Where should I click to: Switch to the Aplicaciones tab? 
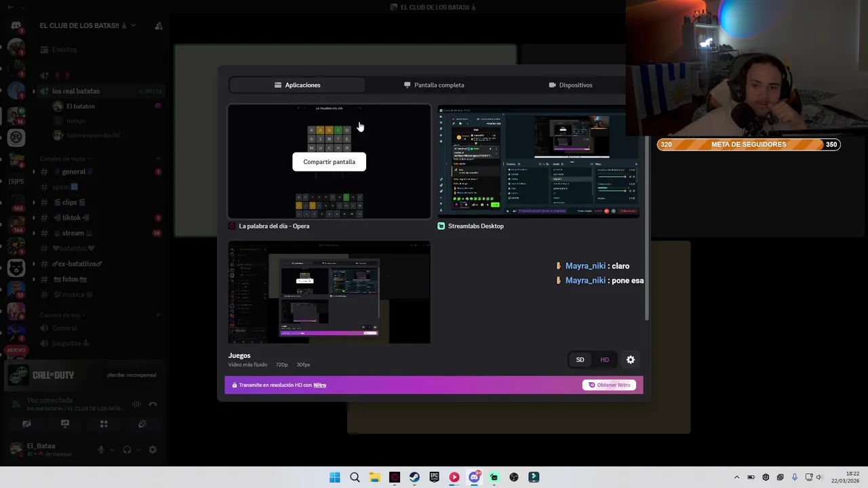tap(297, 85)
